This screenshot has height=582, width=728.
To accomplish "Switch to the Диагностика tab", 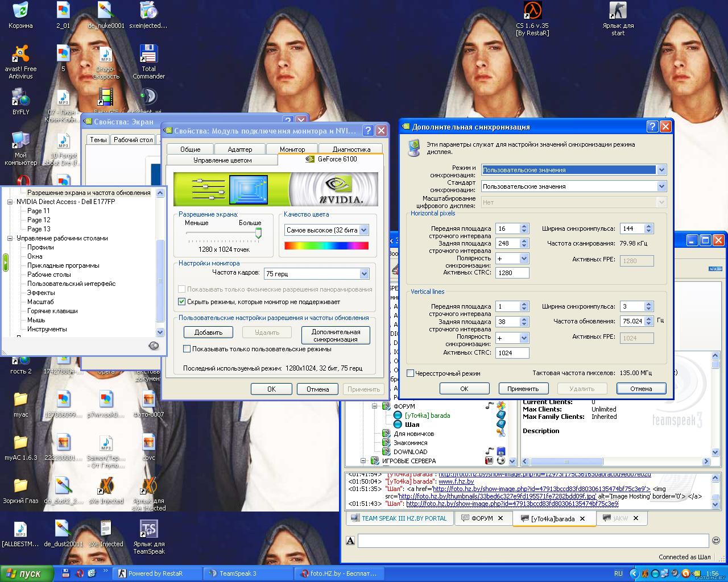I will [351, 149].
